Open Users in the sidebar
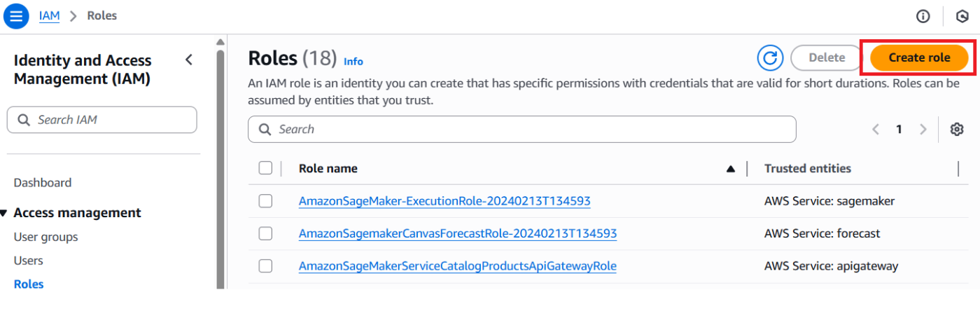 coord(29,261)
